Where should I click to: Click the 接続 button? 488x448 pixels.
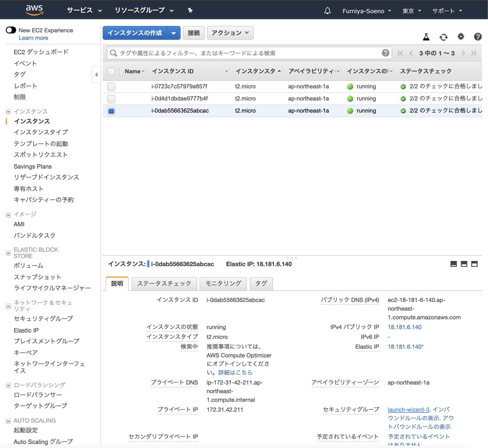pos(194,33)
